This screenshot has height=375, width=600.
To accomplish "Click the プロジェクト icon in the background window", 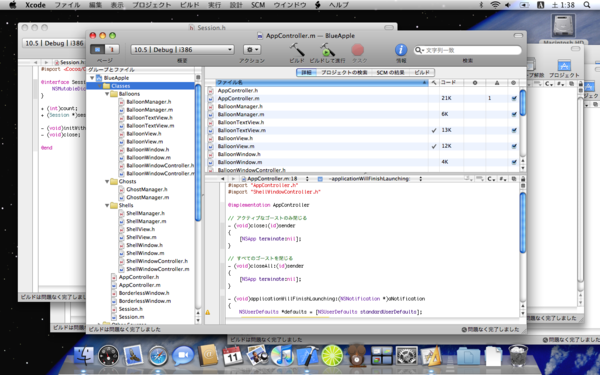I will click(x=564, y=69).
